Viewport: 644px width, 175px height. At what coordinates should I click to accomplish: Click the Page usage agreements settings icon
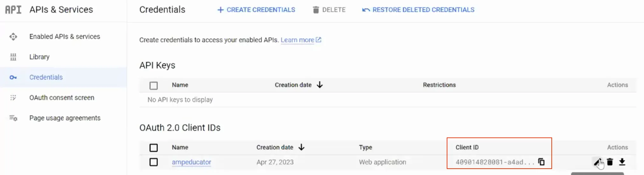[13, 118]
